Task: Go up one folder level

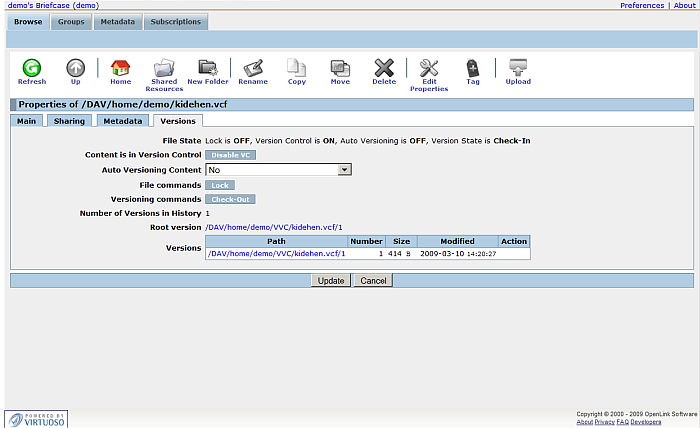Action: coord(76,68)
